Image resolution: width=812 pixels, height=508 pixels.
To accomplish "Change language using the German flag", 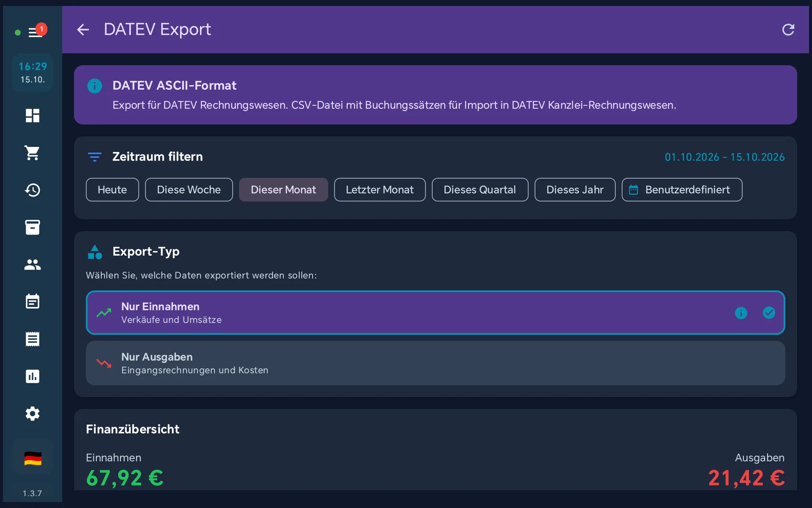I will click(x=33, y=458).
